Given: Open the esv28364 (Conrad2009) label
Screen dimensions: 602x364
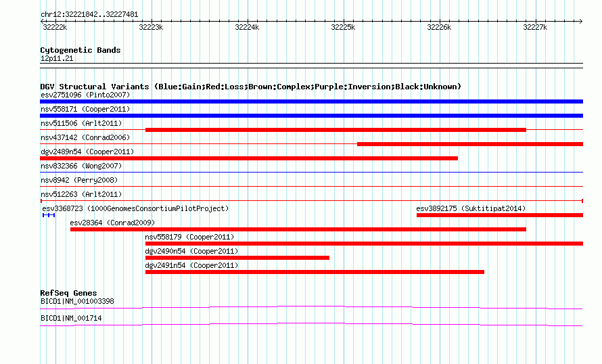Looking at the screenshot, I should [x=112, y=223].
